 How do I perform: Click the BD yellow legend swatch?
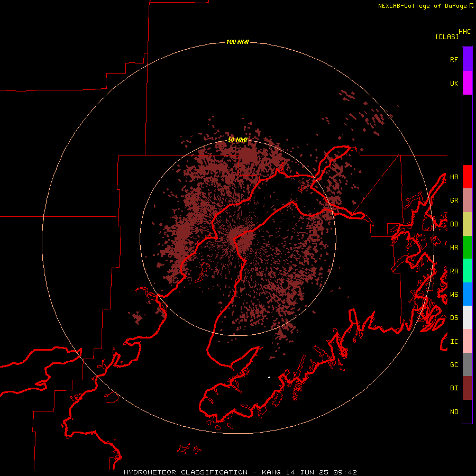coord(467,224)
